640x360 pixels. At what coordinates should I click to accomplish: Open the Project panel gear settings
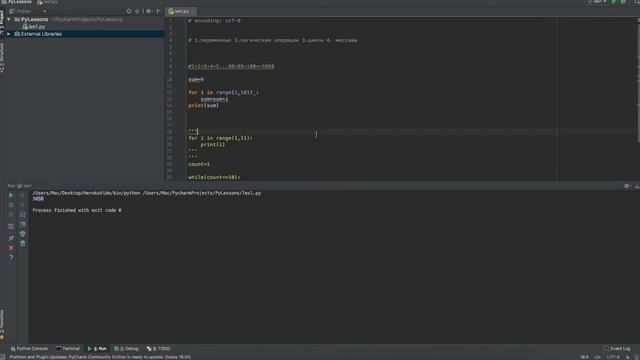tap(149, 11)
